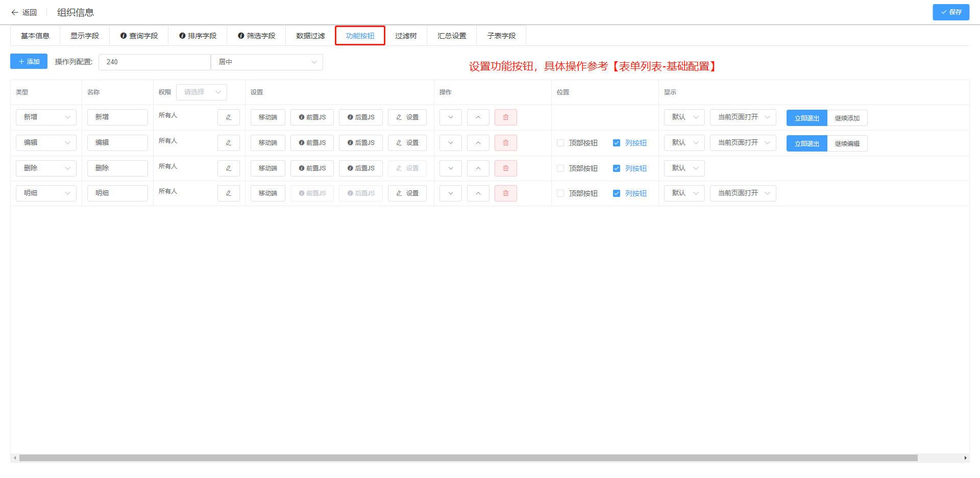Click the back arrow icon labeled 返回
This screenshot has width=980, height=478.
click(15, 12)
